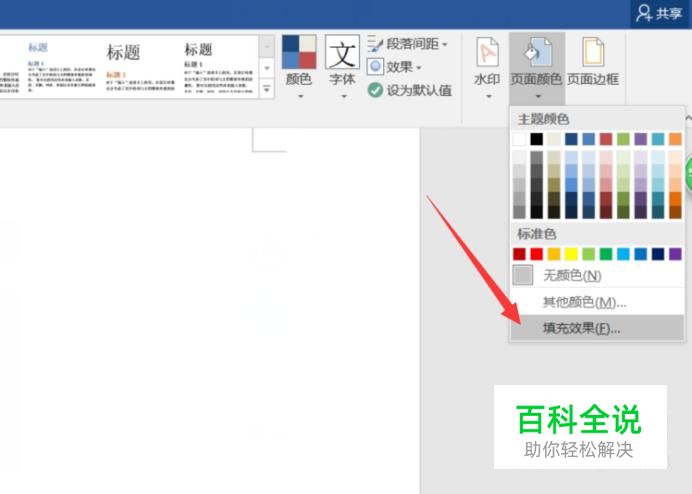Expand the Paragraph Spacing dropdown arrow
This screenshot has width=692, height=494.
click(444, 45)
